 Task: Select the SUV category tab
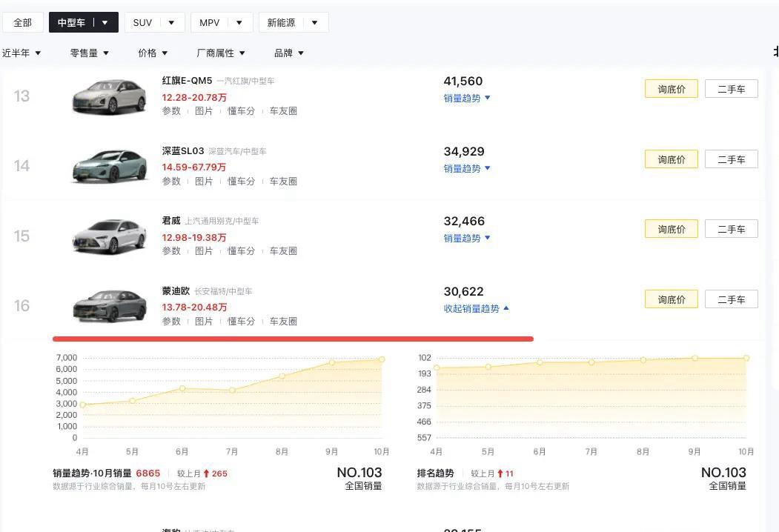point(142,22)
